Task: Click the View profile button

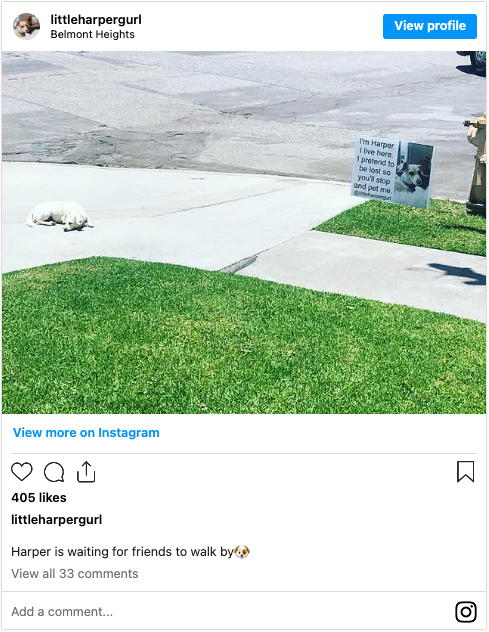Action: 430,26
